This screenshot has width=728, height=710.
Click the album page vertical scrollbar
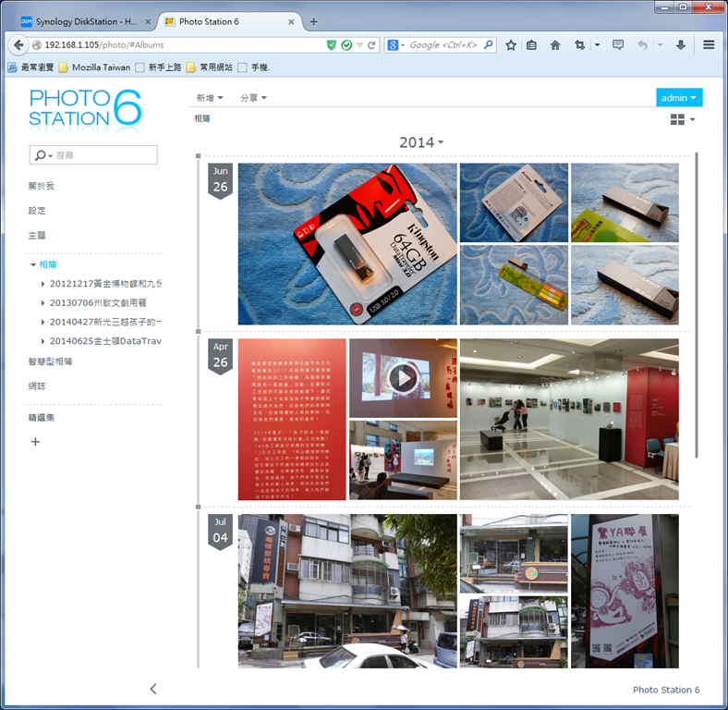[697, 305]
